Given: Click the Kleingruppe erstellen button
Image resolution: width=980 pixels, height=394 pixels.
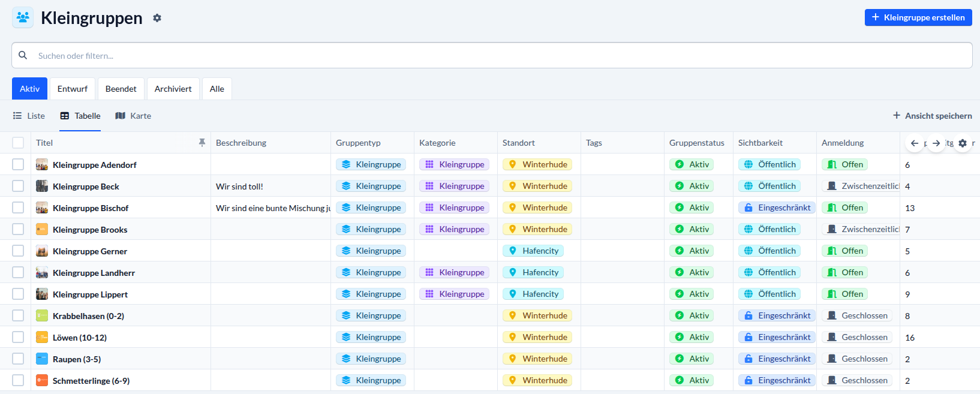Looking at the screenshot, I should [x=918, y=17].
